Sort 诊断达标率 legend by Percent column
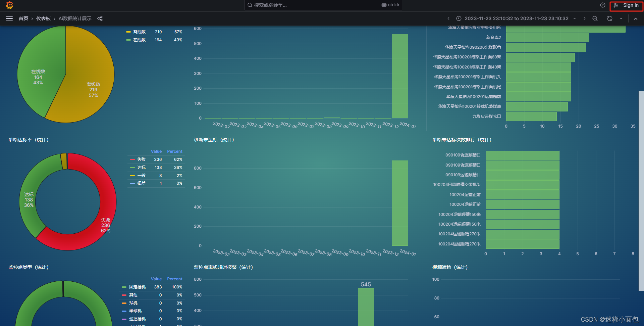 click(175, 151)
